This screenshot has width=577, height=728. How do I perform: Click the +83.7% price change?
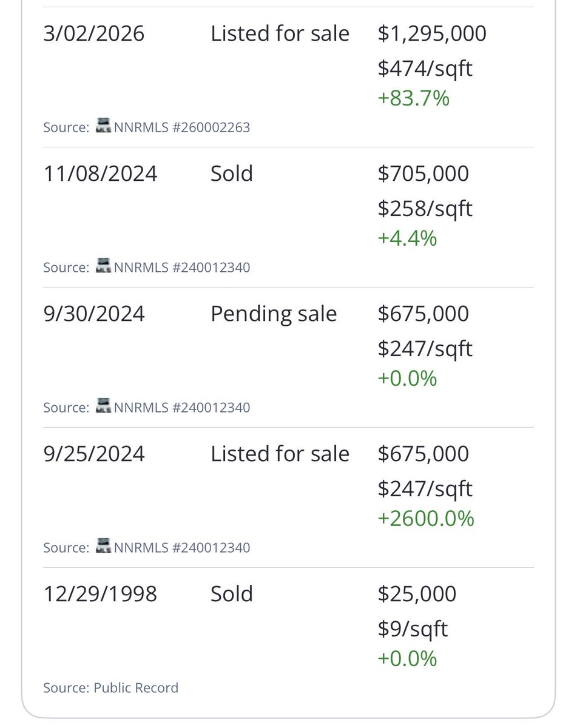[413, 98]
